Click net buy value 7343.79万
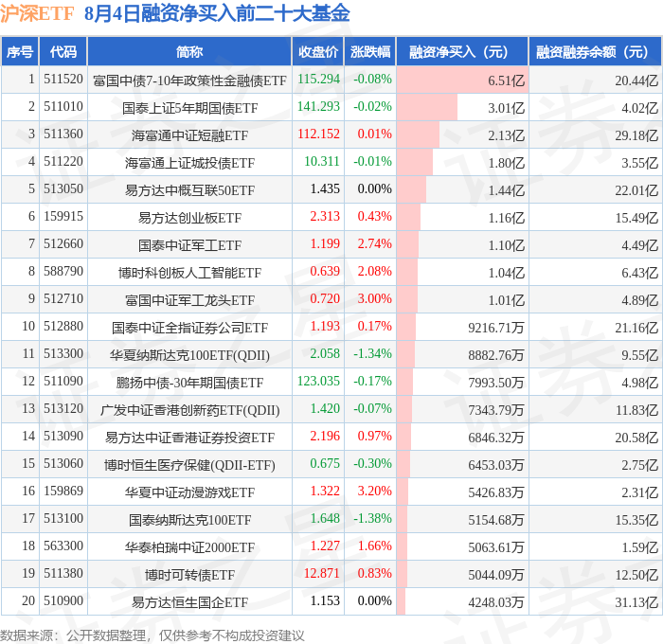Screen dimensions: 663x644 click(x=496, y=410)
